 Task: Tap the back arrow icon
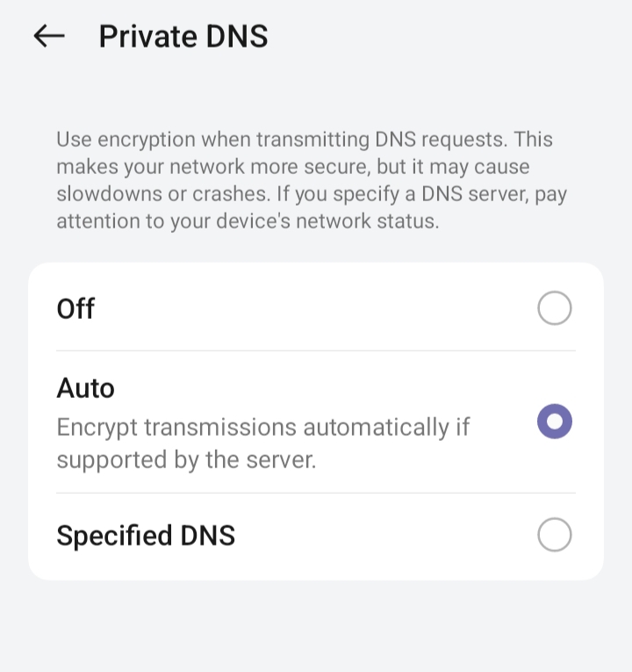coord(49,36)
